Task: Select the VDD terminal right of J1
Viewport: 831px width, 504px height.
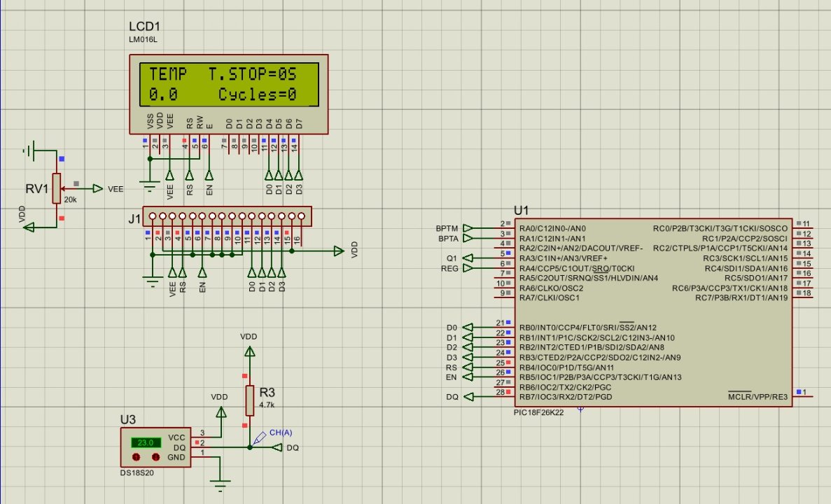Action: pyautogui.click(x=339, y=251)
